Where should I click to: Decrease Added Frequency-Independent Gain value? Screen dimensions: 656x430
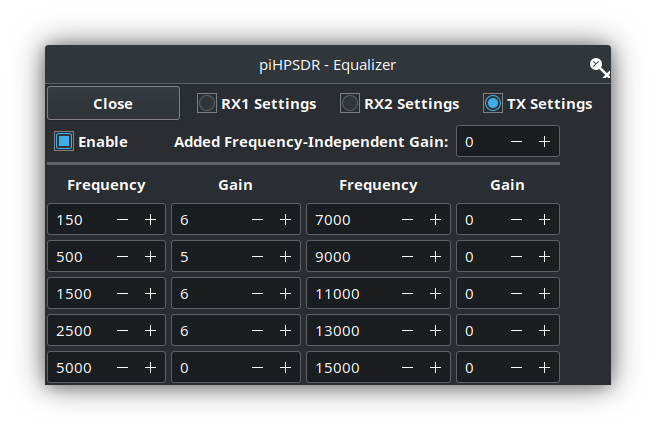[x=516, y=141]
